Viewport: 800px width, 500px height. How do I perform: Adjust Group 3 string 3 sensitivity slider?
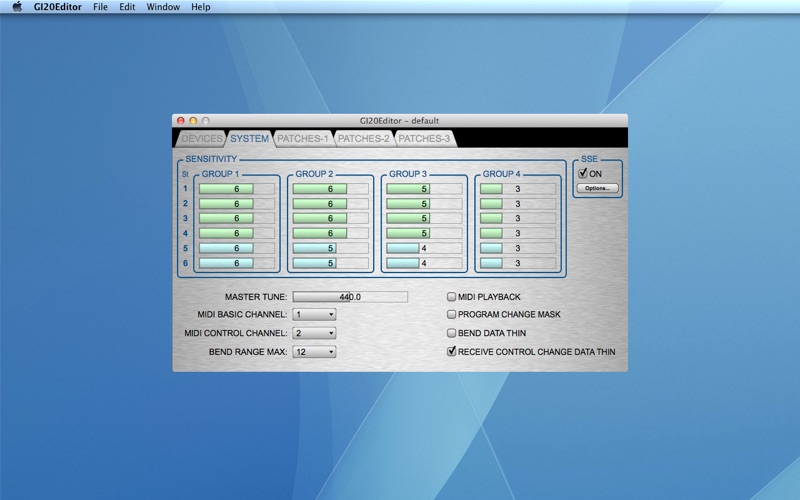click(x=424, y=218)
